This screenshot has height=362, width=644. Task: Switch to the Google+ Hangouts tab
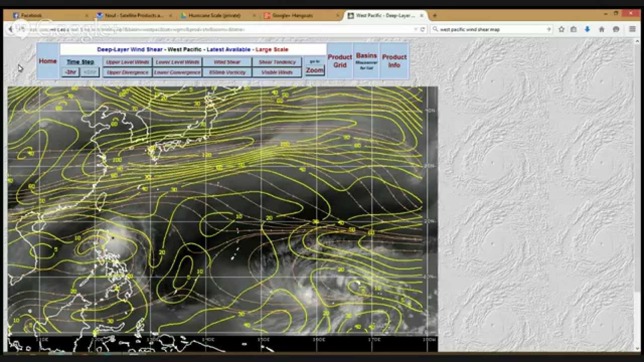(302, 16)
